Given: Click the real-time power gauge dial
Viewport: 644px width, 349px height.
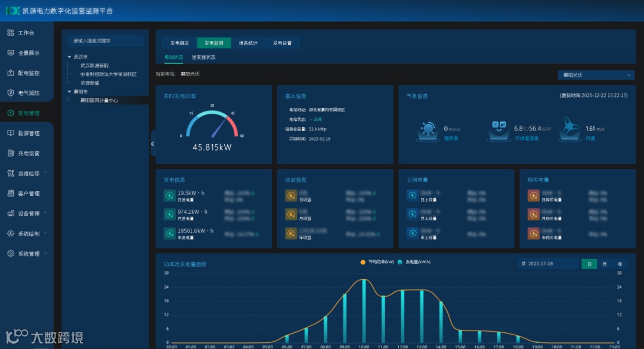Looking at the screenshot, I should (x=212, y=123).
